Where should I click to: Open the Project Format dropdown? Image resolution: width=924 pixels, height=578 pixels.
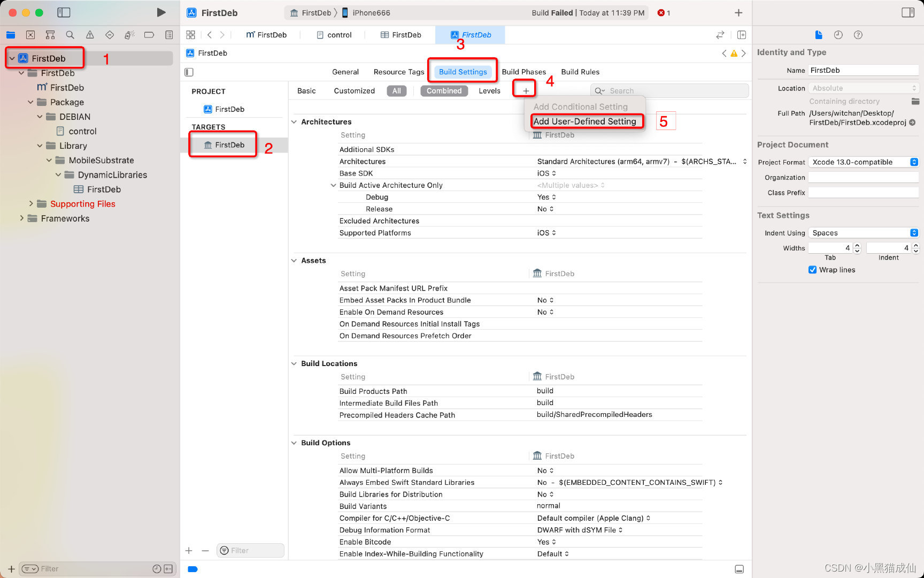tap(863, 162)
